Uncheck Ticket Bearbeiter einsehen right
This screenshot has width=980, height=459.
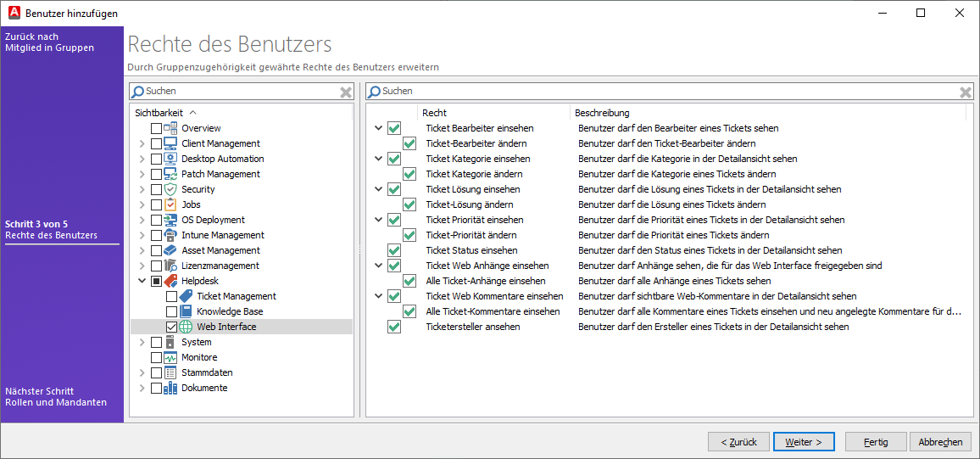[x=393, y=128]
